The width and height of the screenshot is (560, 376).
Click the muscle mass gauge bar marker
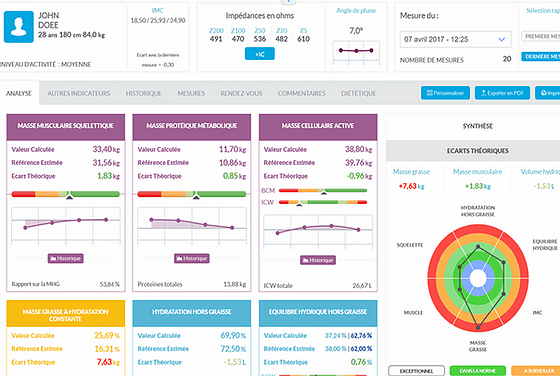tap(70, 196)
